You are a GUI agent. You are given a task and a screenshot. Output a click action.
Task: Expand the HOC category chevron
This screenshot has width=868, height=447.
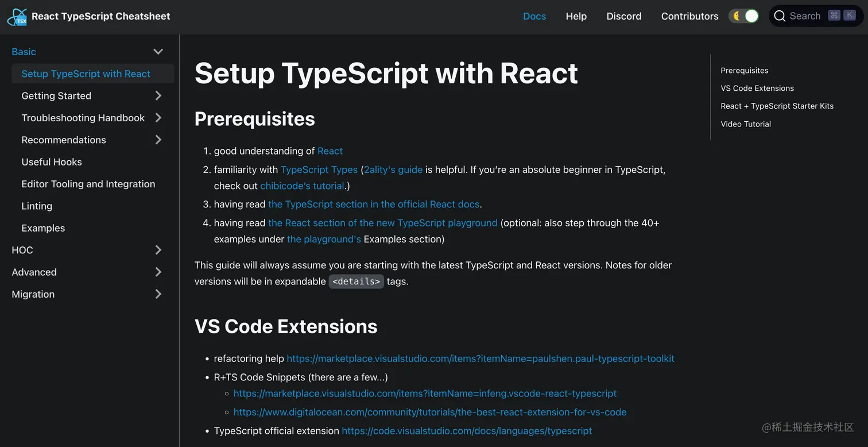(x=158, y=250)
